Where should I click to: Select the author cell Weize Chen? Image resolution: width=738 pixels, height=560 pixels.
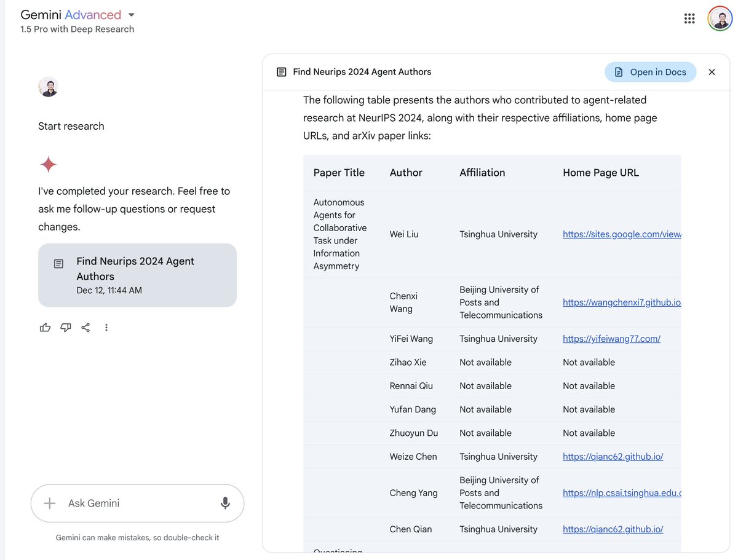coord(413,457)
